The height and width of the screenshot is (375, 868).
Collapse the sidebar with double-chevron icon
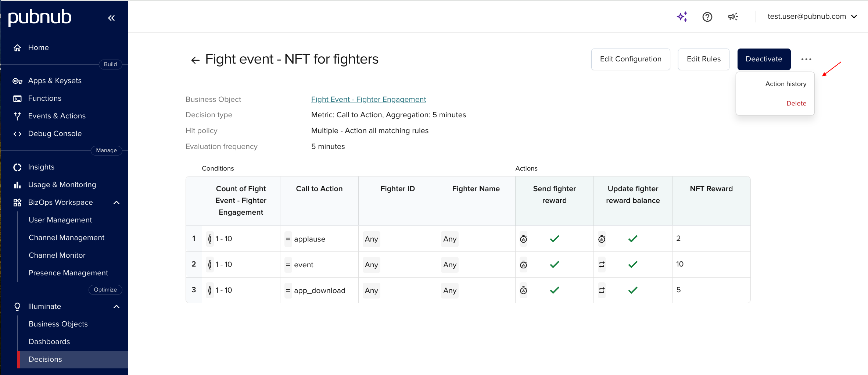click(x=111, y=18)
